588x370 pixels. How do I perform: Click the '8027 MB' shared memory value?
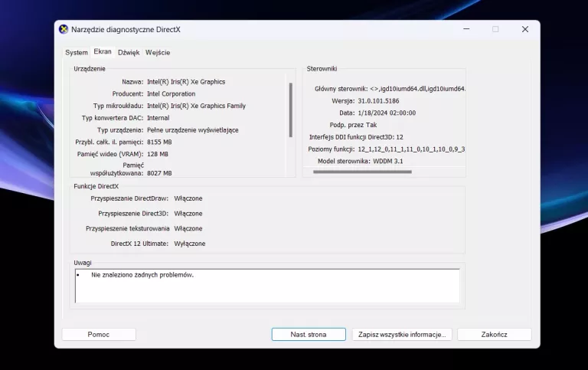click(159, 173)
